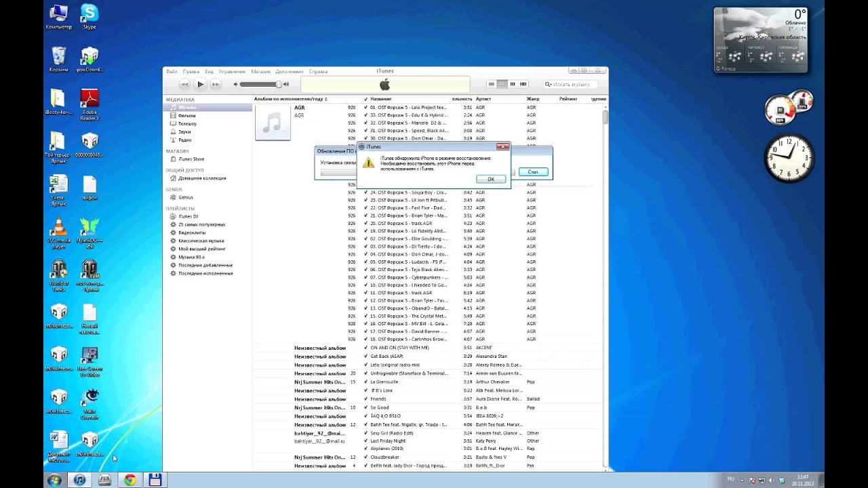Sort by Альбом по исполнителю/году column dropdown
868x488 pixels.
click(291, 99)
